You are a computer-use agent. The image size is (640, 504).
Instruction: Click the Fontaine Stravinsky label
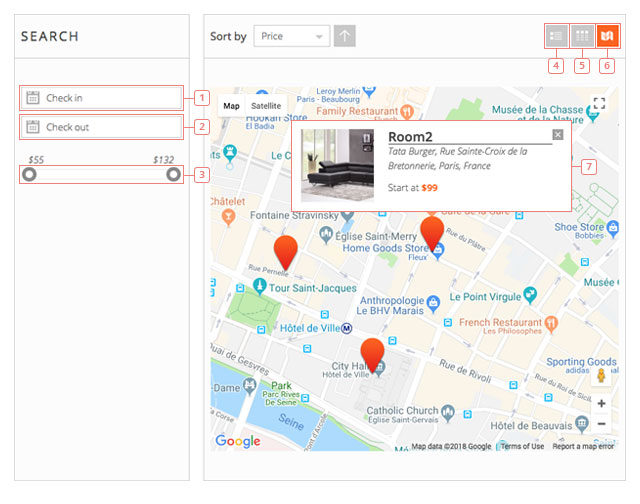[294, 215]
